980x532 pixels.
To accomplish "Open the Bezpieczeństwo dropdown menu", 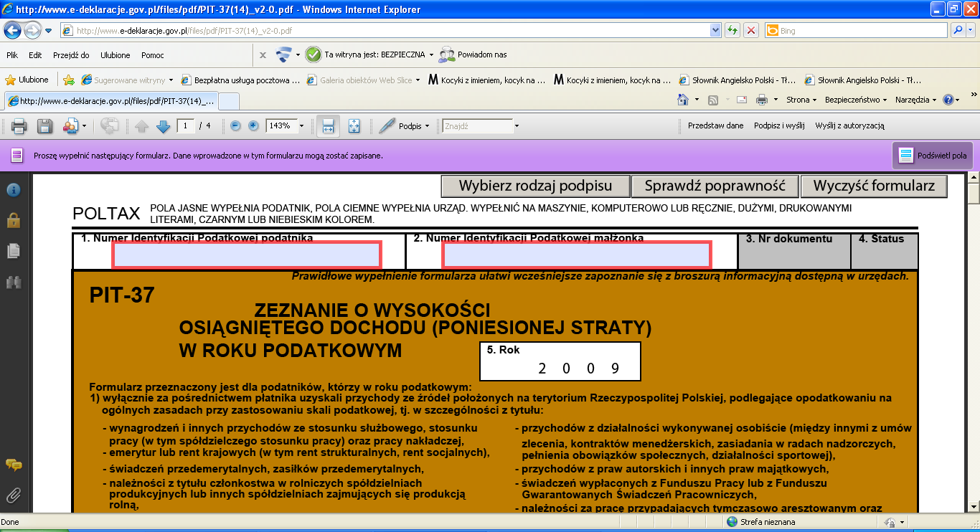I will (856, 100).
